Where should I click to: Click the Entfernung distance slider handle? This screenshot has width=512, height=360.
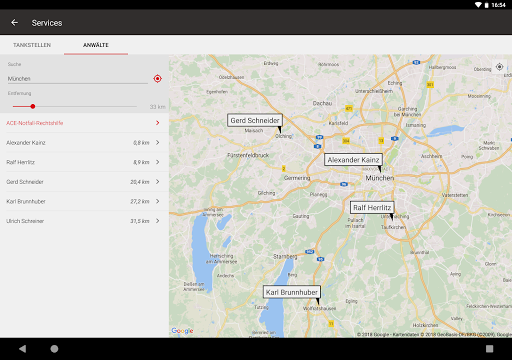coord(33,106)
